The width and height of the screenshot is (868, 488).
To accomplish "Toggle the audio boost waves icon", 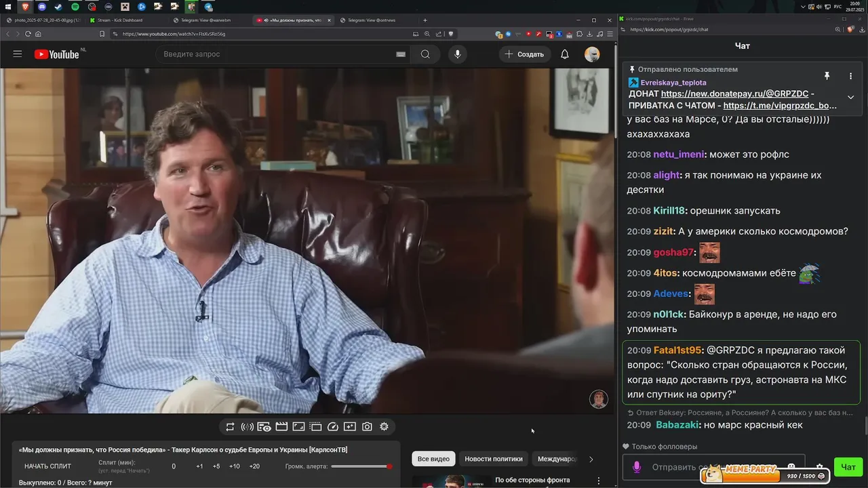I will [x=247, y=427].
